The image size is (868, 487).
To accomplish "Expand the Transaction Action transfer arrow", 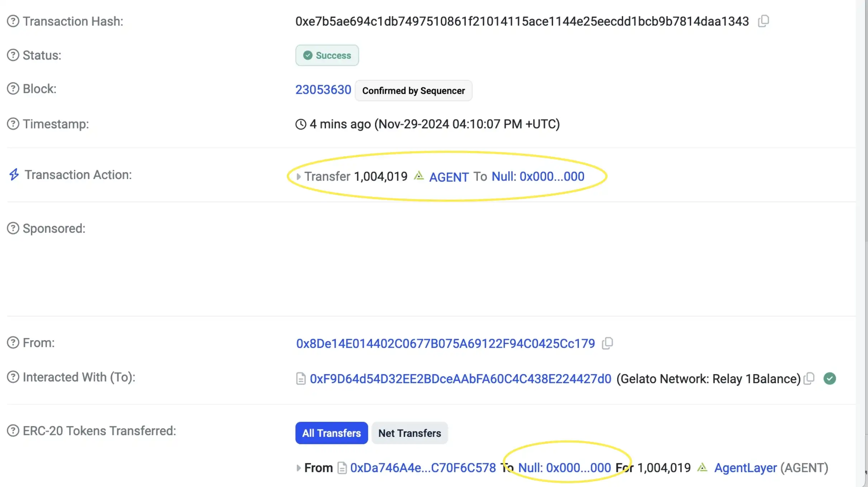I will click(x=299, y=177).
